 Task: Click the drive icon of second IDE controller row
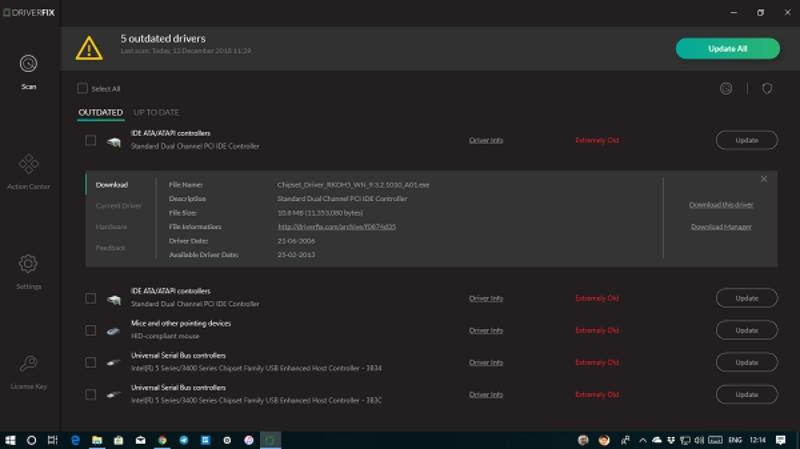pos(114,300)
